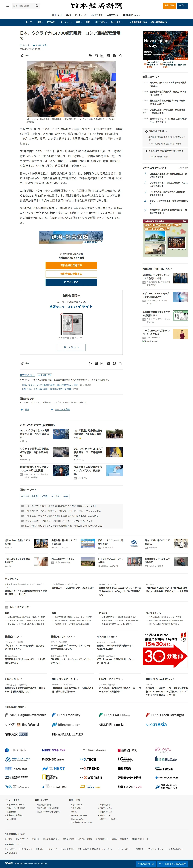This screenshot has height=868, width=193.
Task: Click the 経済・社会保障 banner image
Action: [x=71, y=238]
